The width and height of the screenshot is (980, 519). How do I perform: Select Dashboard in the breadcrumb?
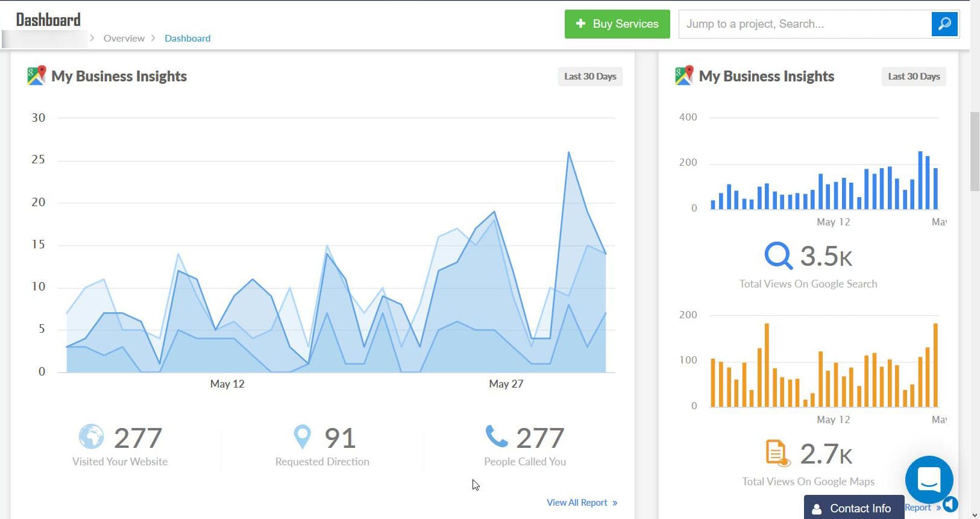pos(187,39)
